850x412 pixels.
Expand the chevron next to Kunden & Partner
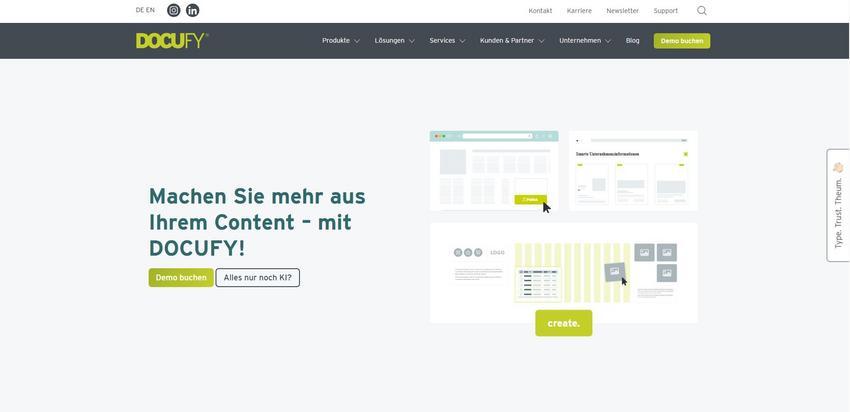541,41
